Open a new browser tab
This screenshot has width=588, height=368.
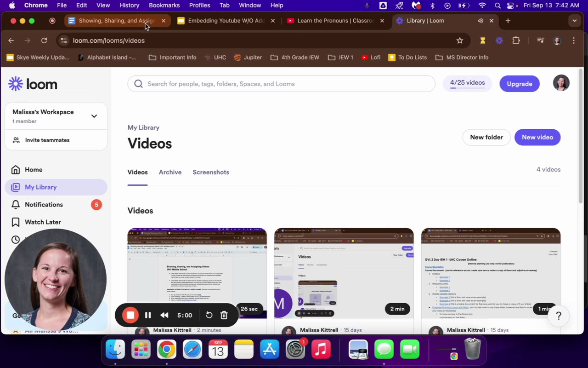click(508, 21)
